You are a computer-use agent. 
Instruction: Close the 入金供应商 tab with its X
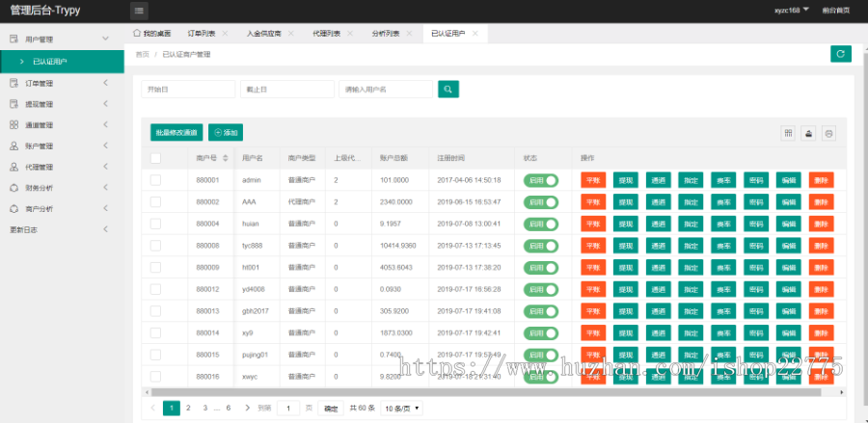tap(290, 33)
